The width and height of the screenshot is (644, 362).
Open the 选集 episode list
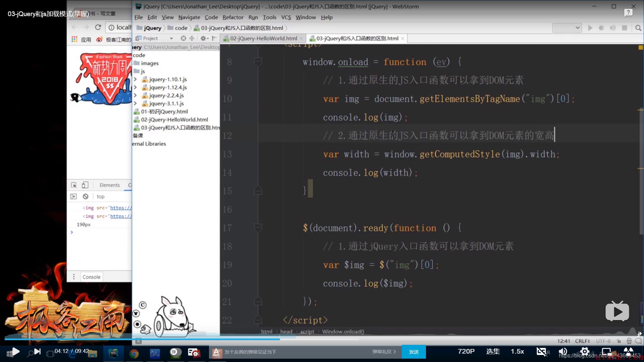(x=493, y=351)
